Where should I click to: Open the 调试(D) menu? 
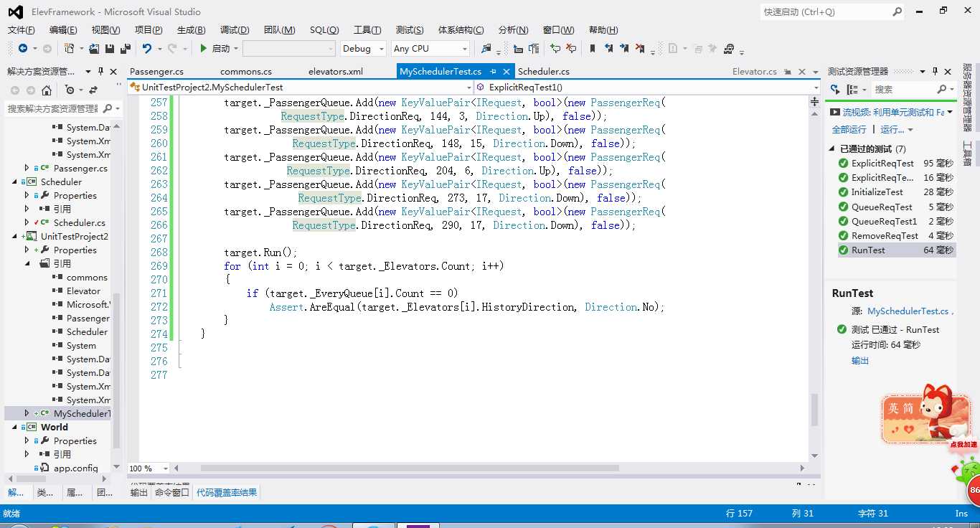coord(235,29)
